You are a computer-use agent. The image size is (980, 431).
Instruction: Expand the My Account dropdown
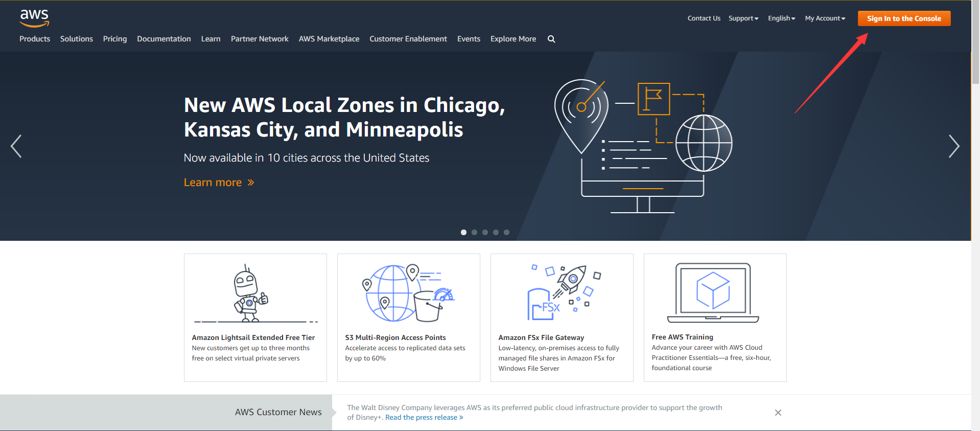pos(825,18)
